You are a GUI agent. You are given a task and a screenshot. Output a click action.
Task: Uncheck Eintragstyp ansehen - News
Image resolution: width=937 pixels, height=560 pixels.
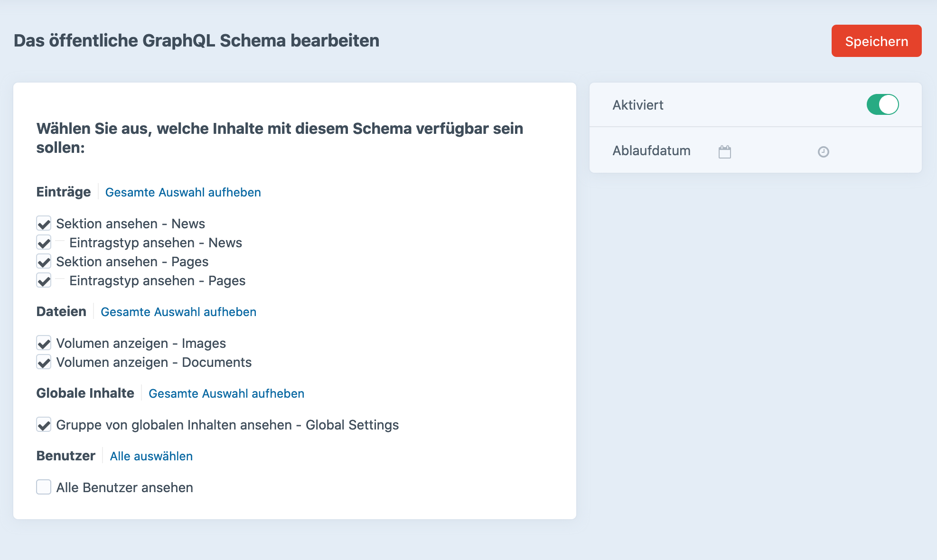[44, 243]
